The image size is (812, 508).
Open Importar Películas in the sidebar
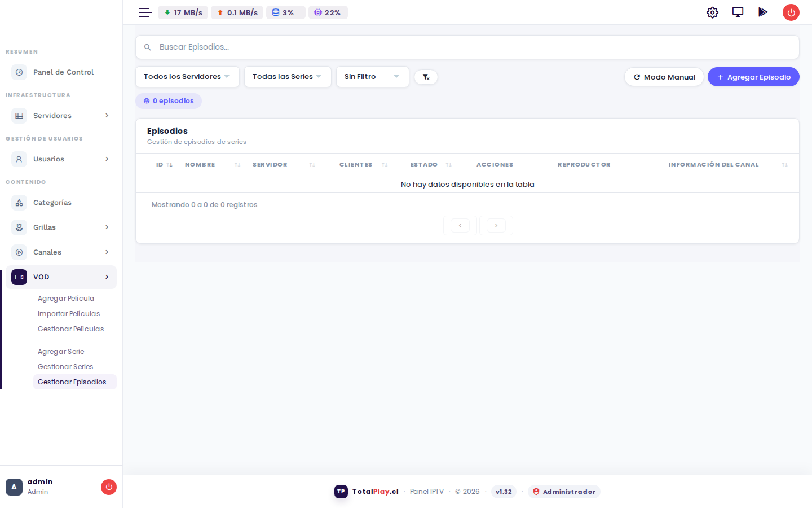click(x=69, y=314)
